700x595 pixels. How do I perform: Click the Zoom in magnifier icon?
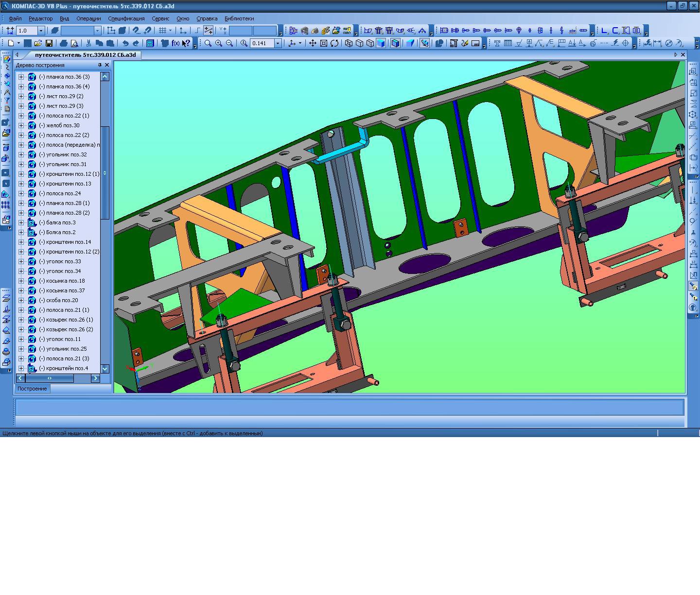(x=219, y=43)
